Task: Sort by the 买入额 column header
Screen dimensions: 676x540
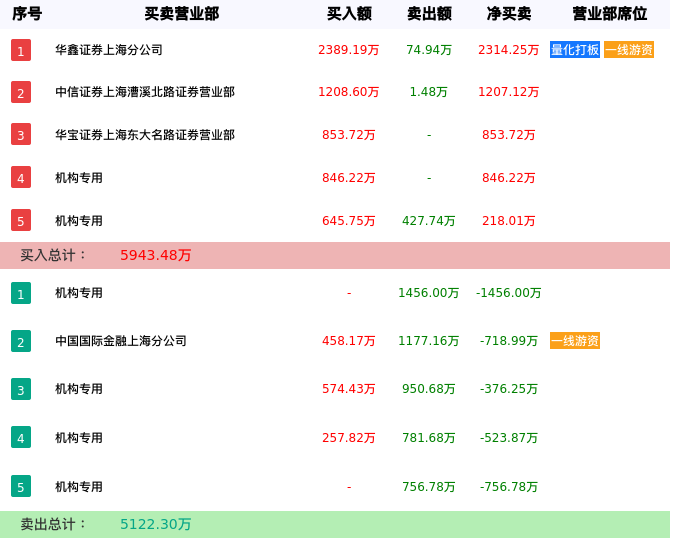Action: click(349, 14)
